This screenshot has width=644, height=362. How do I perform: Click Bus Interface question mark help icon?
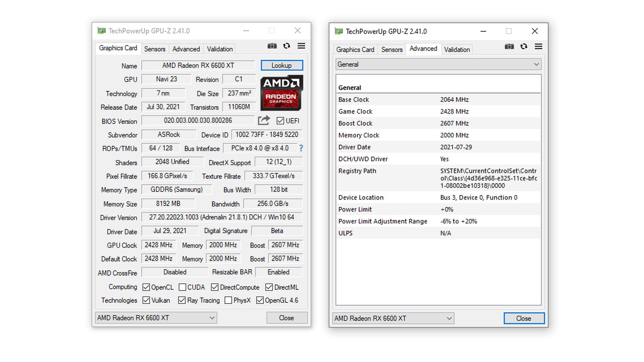pyautogui.click(x=301, y=148)
